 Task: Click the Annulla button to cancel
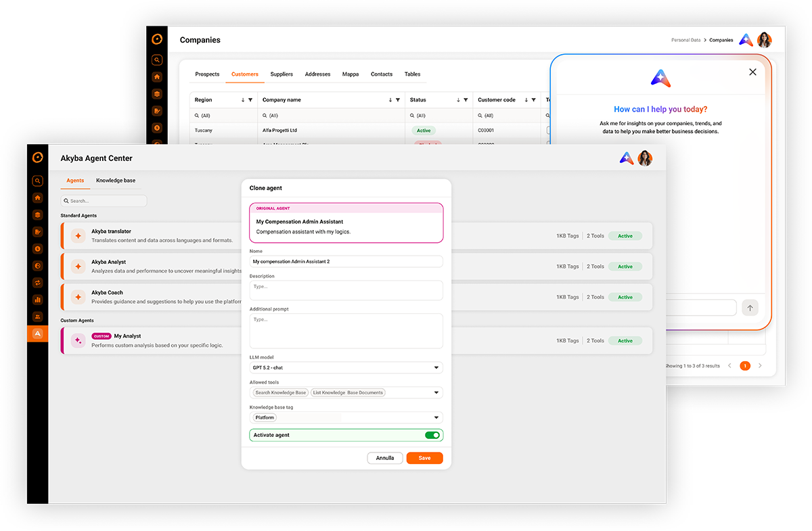(x=385, y=458)
